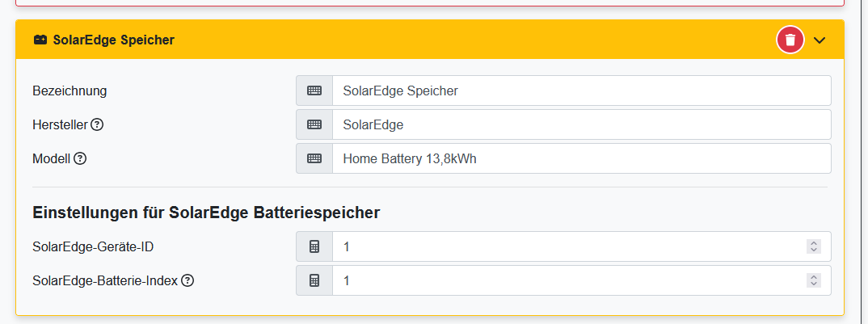The width and height of the screenshot is (868, 324).
Task: Click the keyboard icon beside Modell field
Action: [314, 158]
